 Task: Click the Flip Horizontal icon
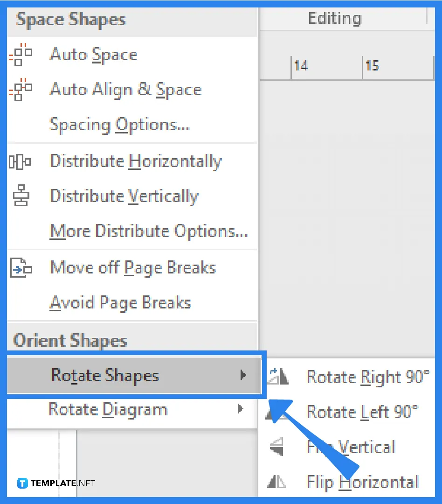pos(278,482)
